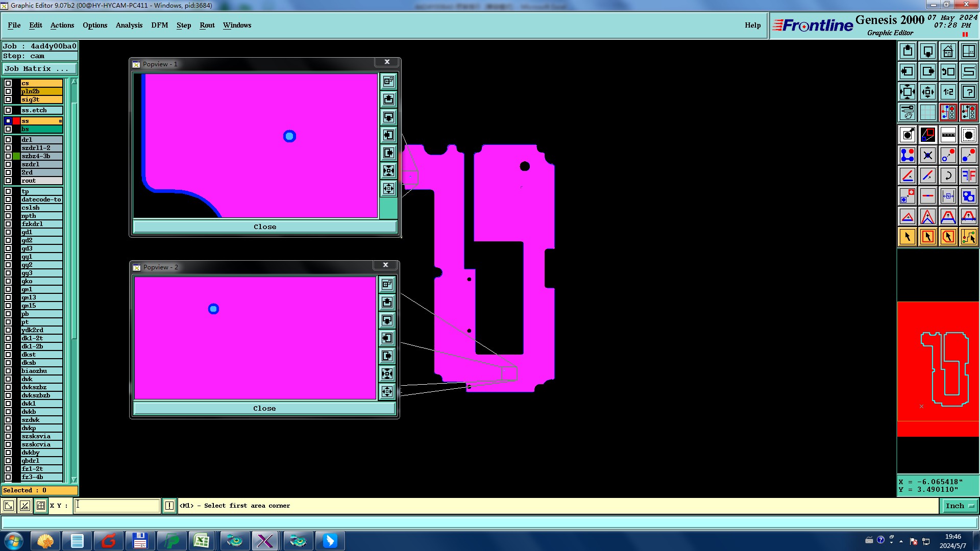
Task: Open the DFM menu
Action: coord(159,25)
